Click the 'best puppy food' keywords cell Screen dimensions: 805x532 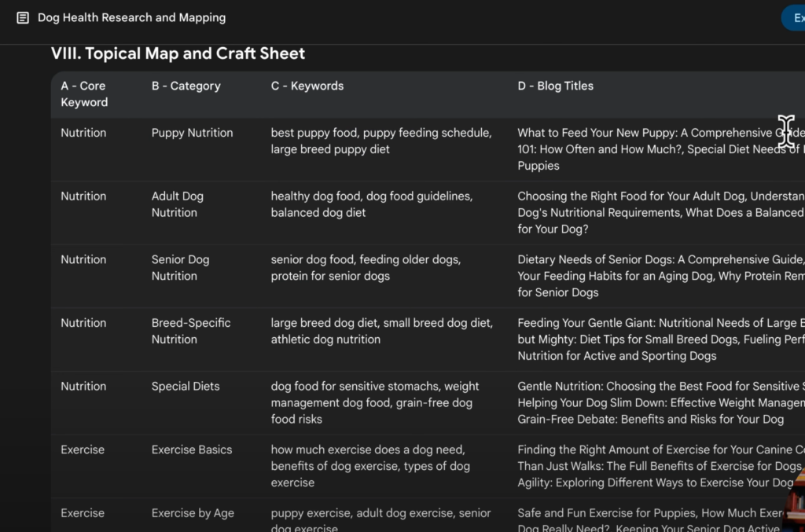380,141
